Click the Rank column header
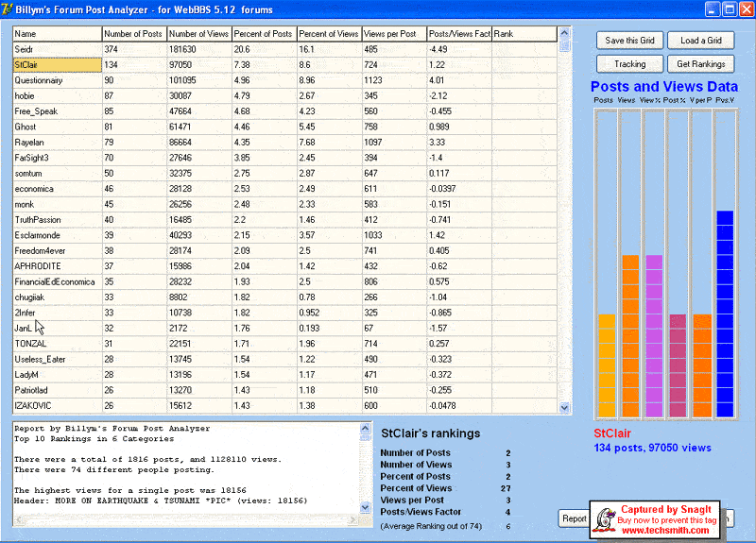Viewport: 756px width, 543px height. (524, 34)
